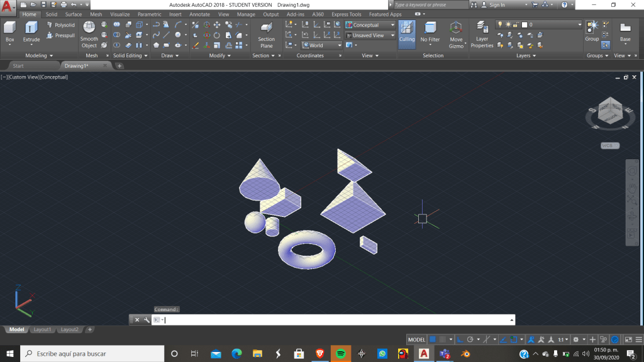644x362 pixels.
Task: Click the MODEL space button
Action: click(x=417, y=339)
